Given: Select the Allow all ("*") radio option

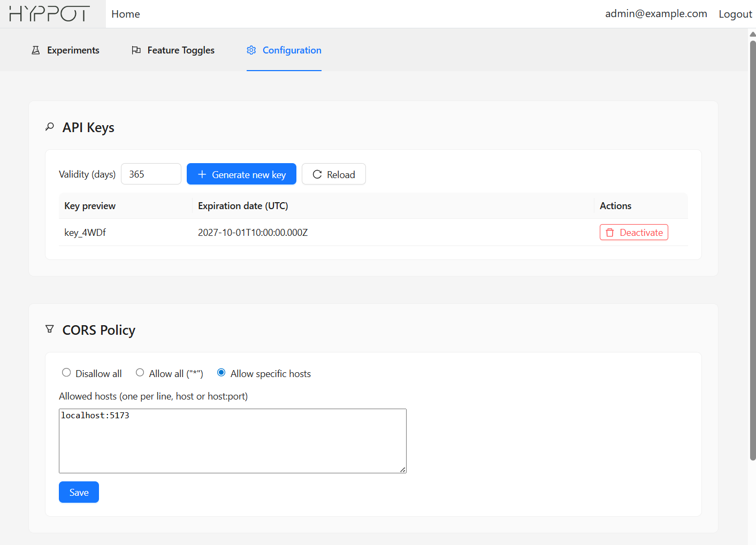Looking at the screenshot, I should pyautogui.click(x=140, y=372).
